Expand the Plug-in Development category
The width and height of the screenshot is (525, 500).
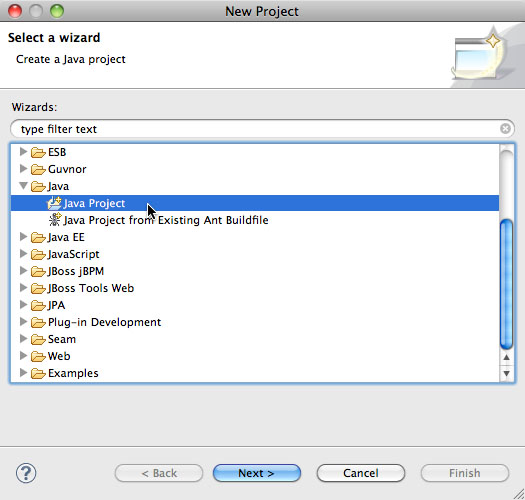click(23, 322)
